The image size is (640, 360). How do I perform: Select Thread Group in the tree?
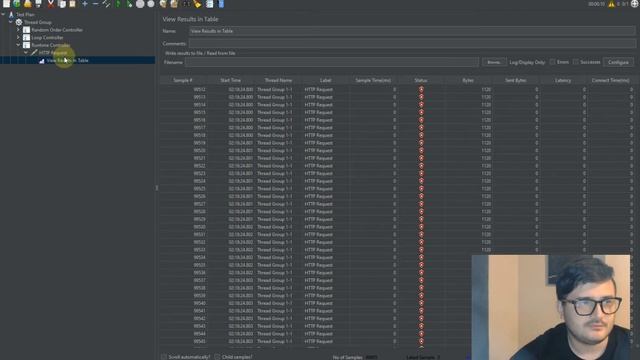(x=38, y=22)
